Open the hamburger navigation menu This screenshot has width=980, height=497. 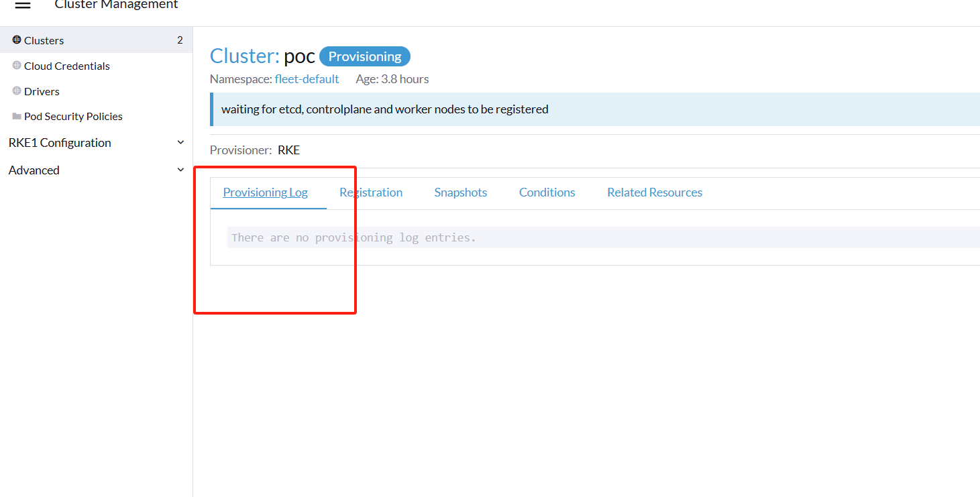tap(23, 5)
